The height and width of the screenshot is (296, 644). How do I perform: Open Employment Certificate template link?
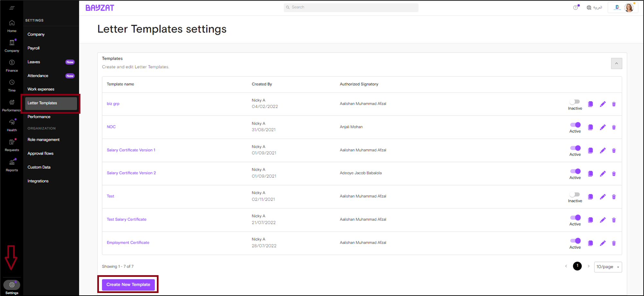(x=128, y=243)
